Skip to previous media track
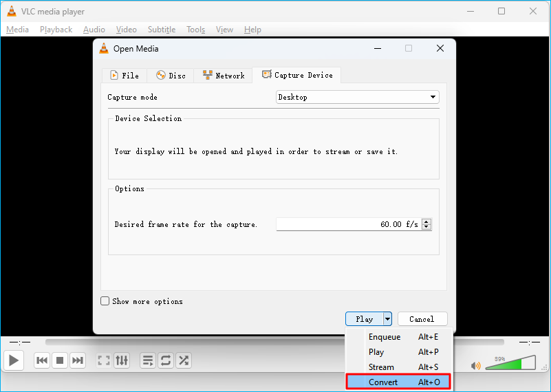551x392 pixels. click(42, 360)
